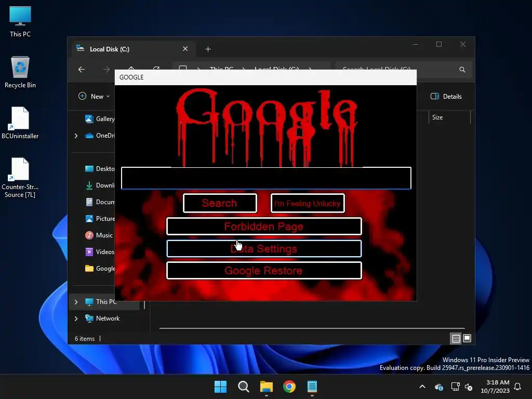532x399 pixels.
Task: Select Documents in the navigation pane
Action: coord(99,202)
